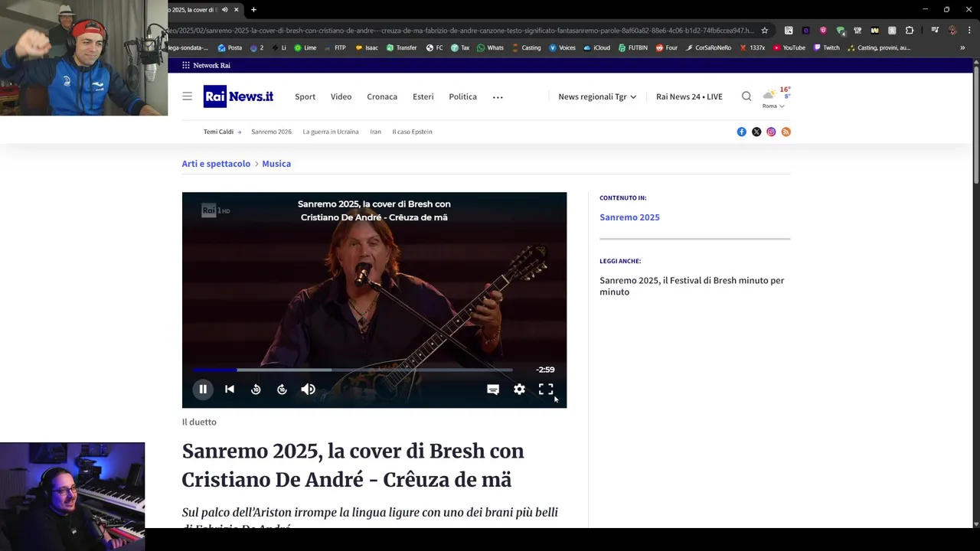The height and width of the screenshot is (551, 980).
Task: Mute the video player volume
Action: pyautogui.click(x=308, y=390)
